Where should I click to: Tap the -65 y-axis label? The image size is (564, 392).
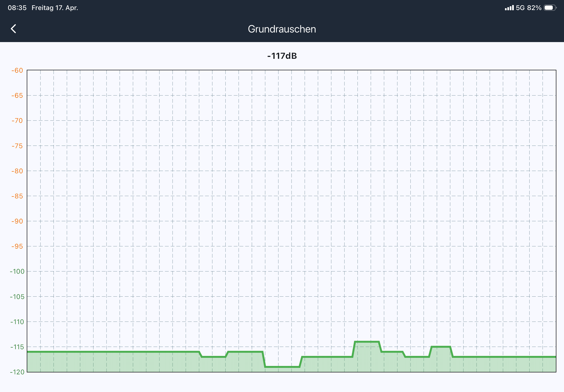[17, 96]
